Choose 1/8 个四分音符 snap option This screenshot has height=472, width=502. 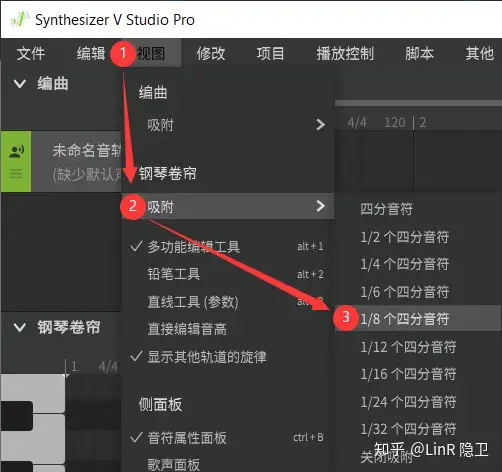418,319
